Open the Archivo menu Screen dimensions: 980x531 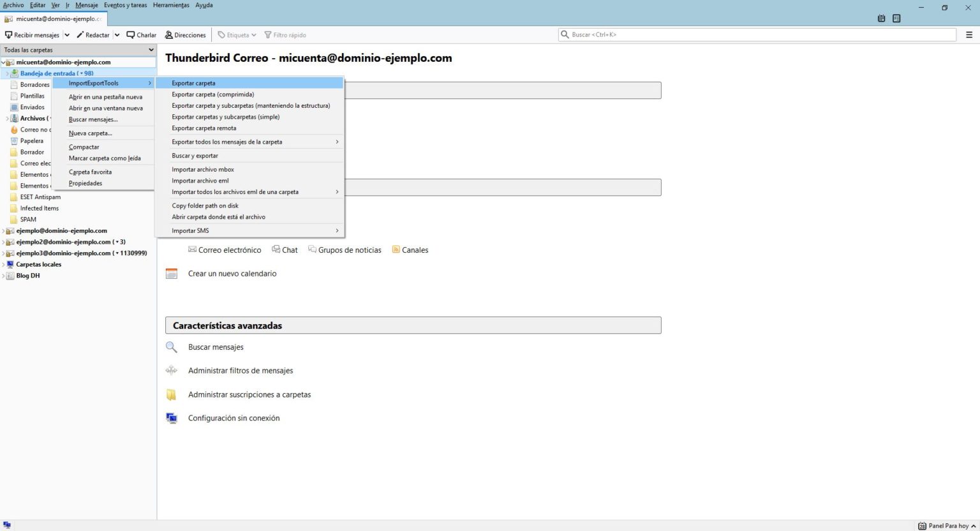click(x=13, y=5)
